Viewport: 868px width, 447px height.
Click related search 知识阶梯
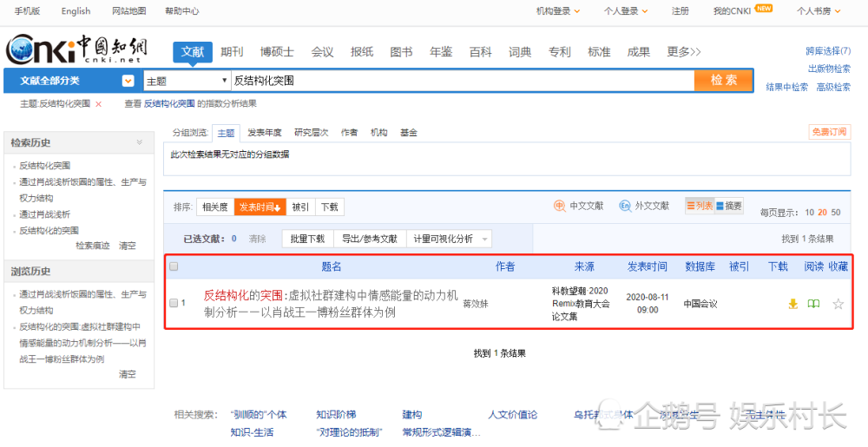pos(336,415)
